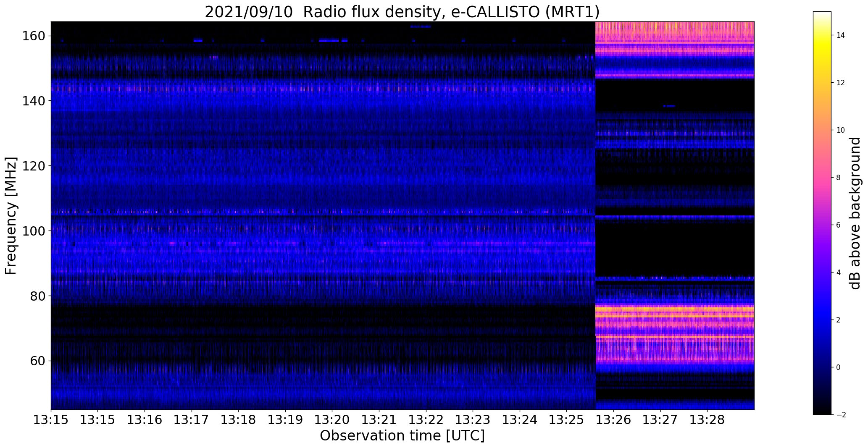This screenshot has height=448, width=868.
Task: Click the 13:23 time tick label
Action: (473, 420)
